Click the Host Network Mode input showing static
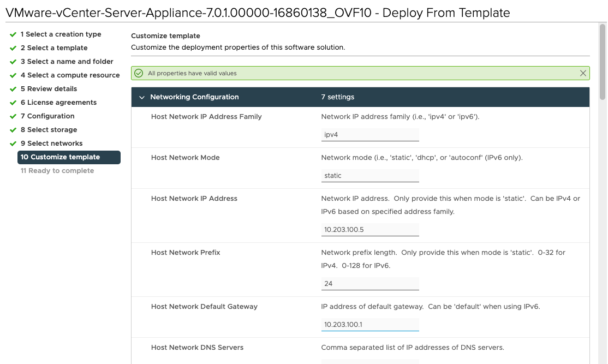Image resolution: width=608 pixels, height=364 pixels. (369, 176)
